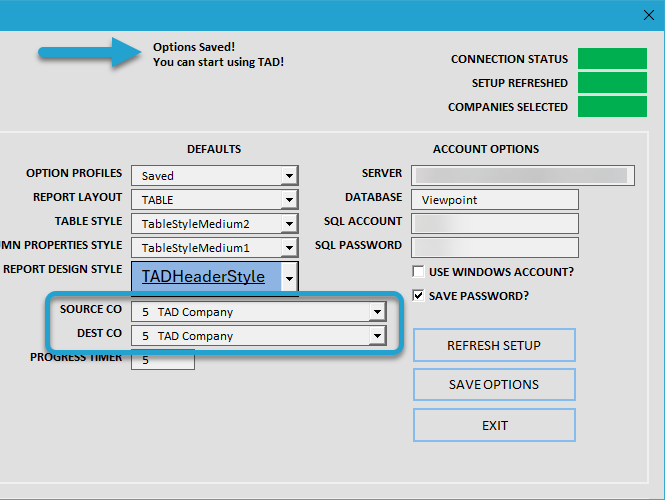Click the TABLE value in Report Layout
665x500 pixels.
pos(157,200)
